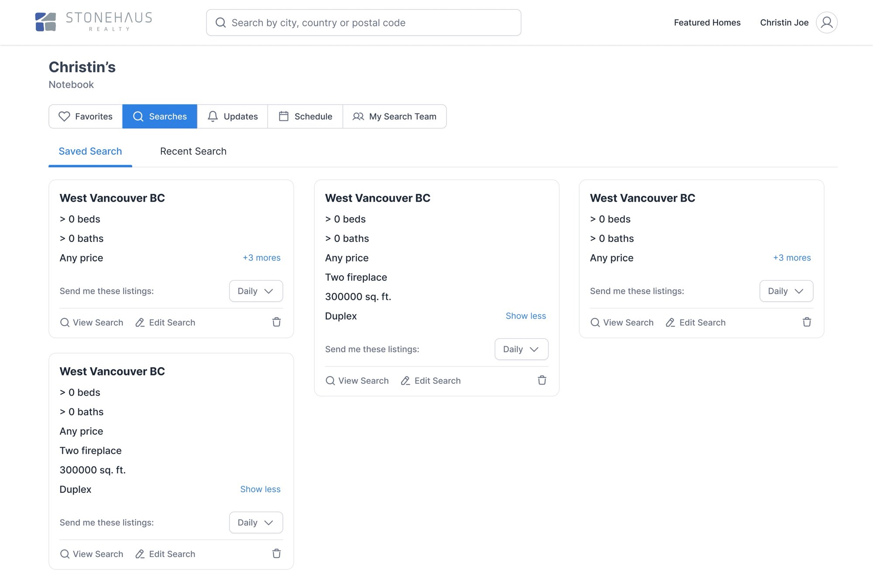
Task: Open the Daily frequency dropdown in right-column card
Action: [786, 291]
